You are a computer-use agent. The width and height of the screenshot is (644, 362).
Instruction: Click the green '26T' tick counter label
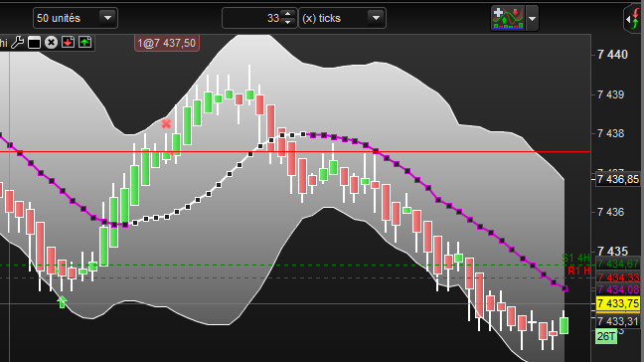tap(606, 336)
